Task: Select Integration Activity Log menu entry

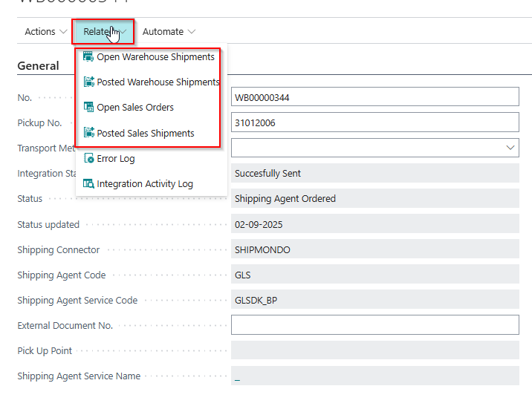Action: [x=145, y=184]
